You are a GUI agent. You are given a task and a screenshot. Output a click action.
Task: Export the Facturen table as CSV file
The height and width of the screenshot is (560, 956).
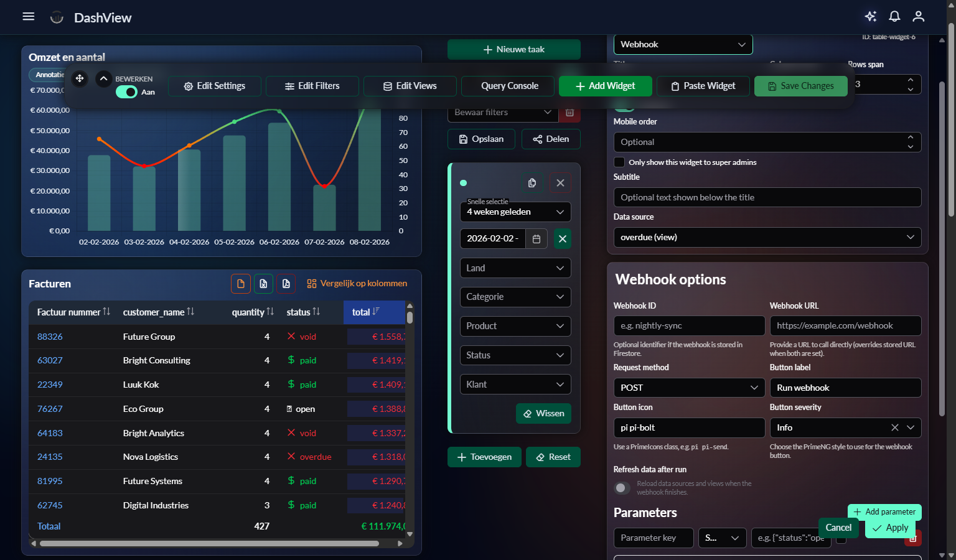pyautogui.click(x=241, y=283)
